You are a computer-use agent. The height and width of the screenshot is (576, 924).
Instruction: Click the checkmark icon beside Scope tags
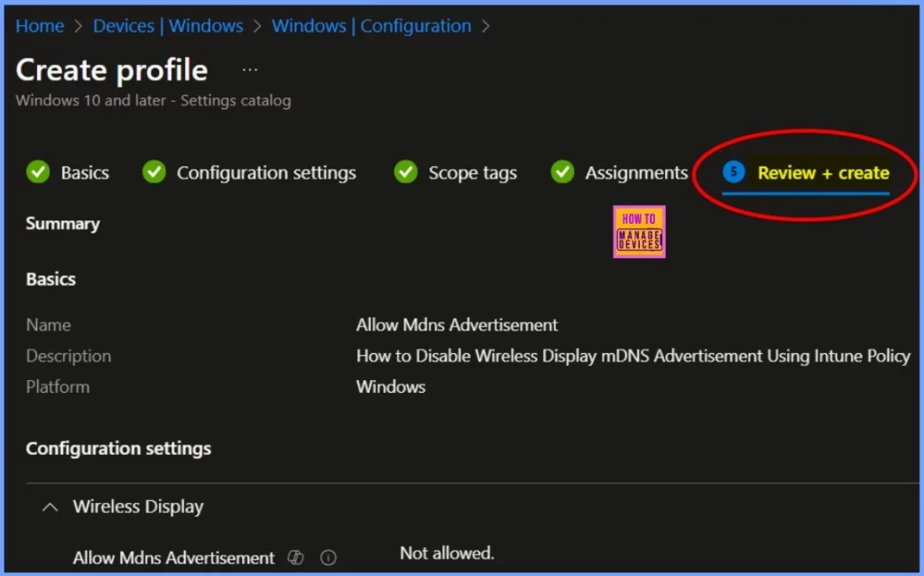coord(406,172)
